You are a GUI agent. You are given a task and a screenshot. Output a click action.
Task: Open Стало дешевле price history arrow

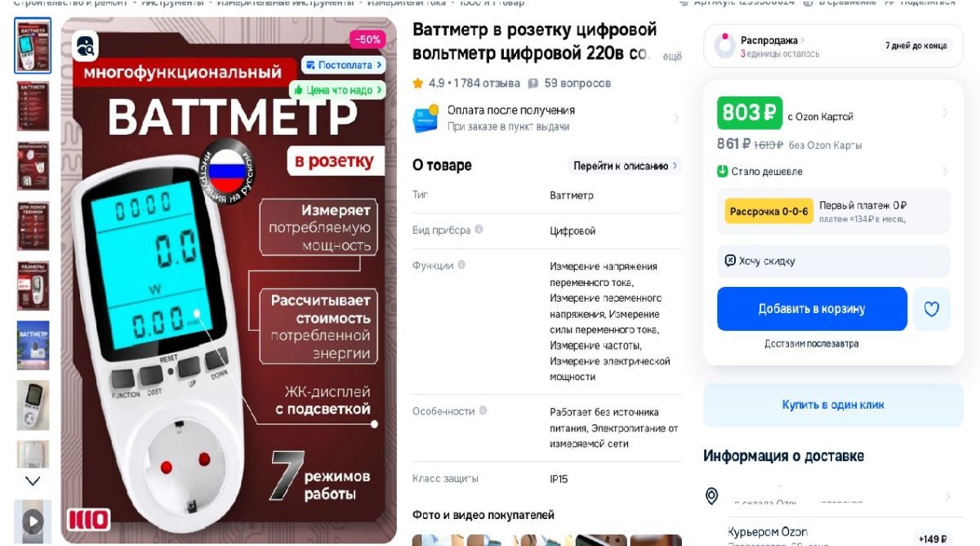(945, 171)
